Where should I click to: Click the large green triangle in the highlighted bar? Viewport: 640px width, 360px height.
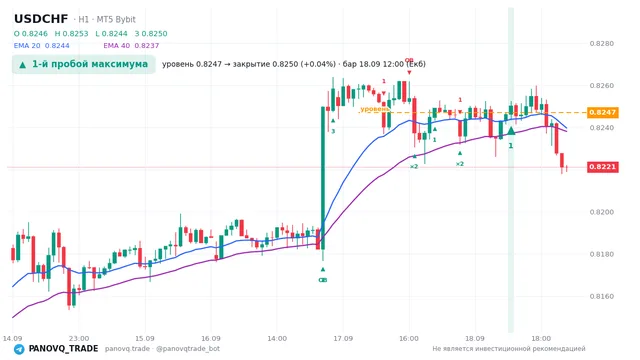[x=511, y=131]
